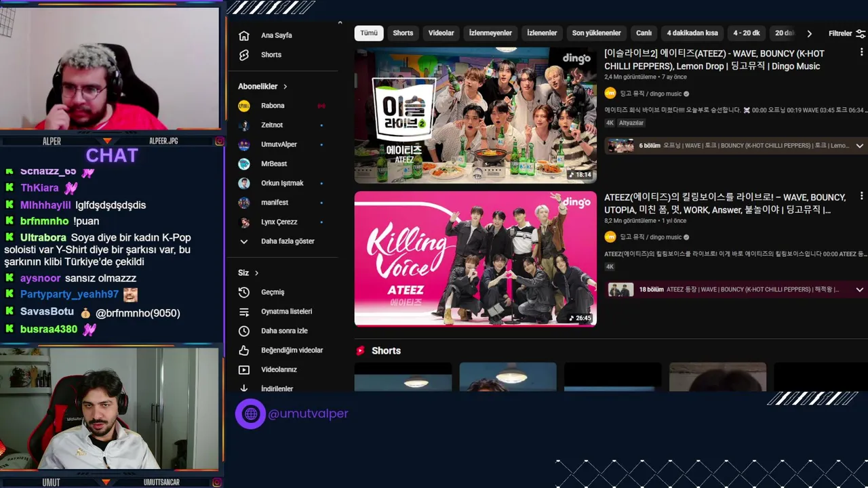Click dingo music avatar of first video
Screen dimensions: 868x488
pyautogui.click(x=610, y=94)
